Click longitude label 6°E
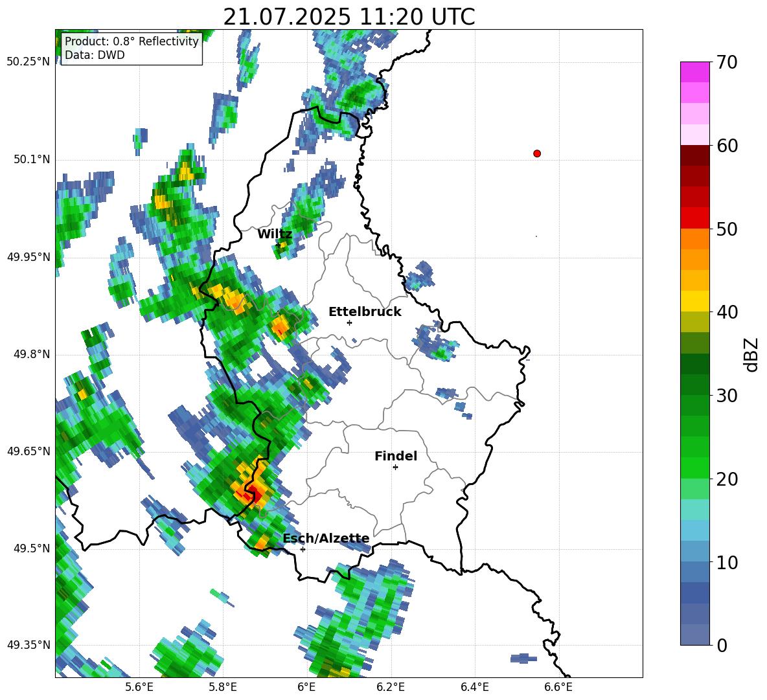This screenshot has height=700, width=767. (x=306, y=687)
